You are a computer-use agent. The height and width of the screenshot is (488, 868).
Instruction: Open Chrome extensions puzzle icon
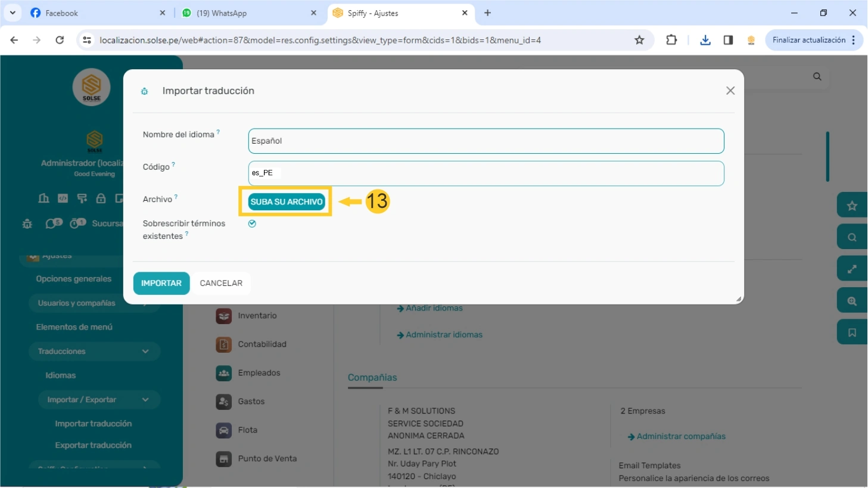tap(671, 40)
